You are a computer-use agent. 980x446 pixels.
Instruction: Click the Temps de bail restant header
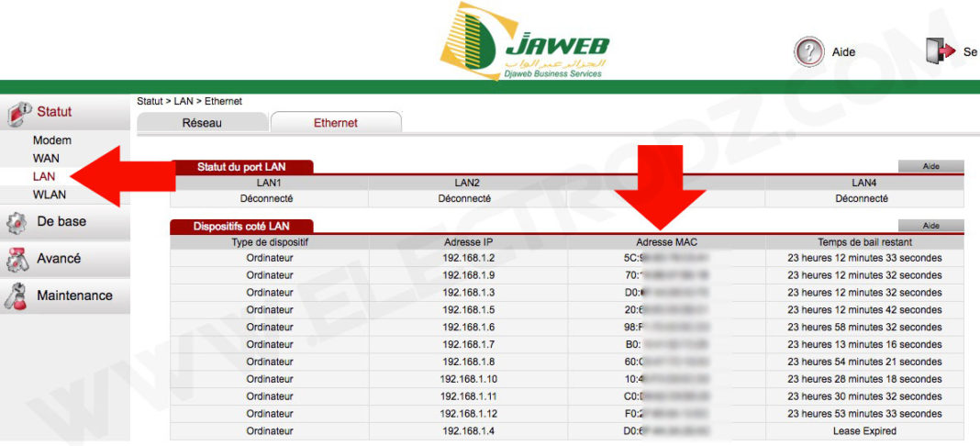tap(864, 241)
